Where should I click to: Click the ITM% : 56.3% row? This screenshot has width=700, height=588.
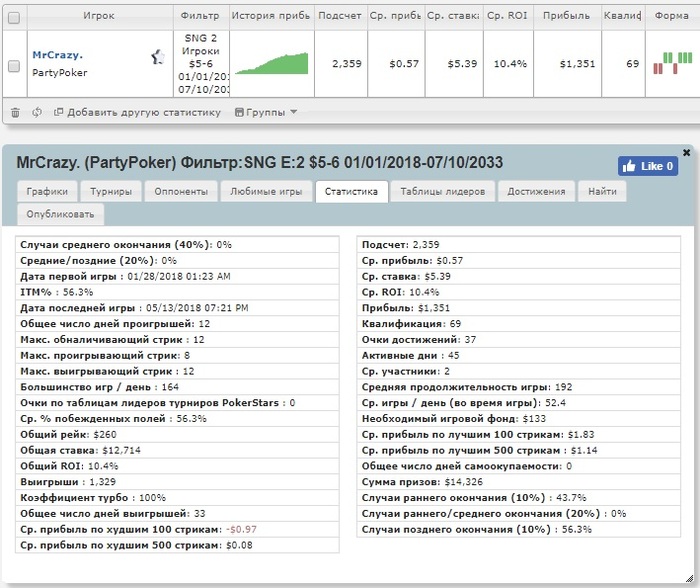177,292
